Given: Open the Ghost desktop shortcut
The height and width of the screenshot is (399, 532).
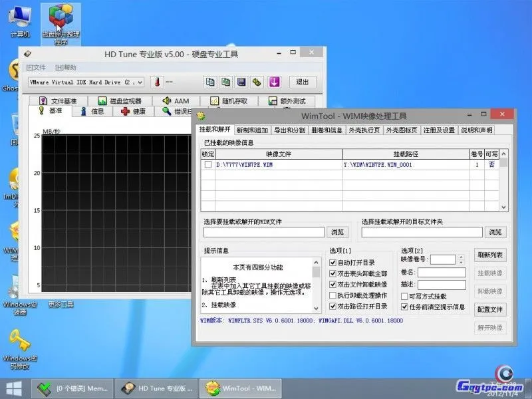Looking at the screenshot, I should tap(15, 70).
